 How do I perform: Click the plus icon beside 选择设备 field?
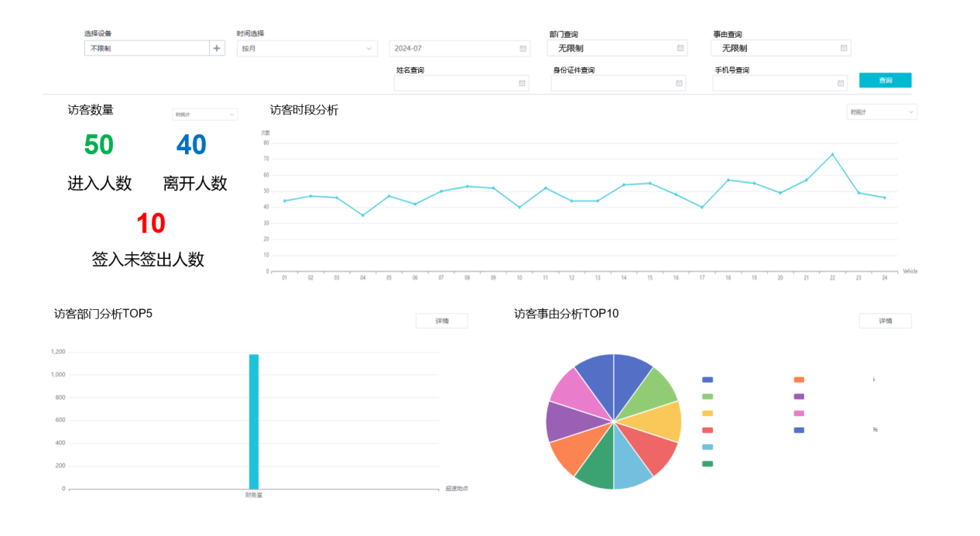pos(217,48)
